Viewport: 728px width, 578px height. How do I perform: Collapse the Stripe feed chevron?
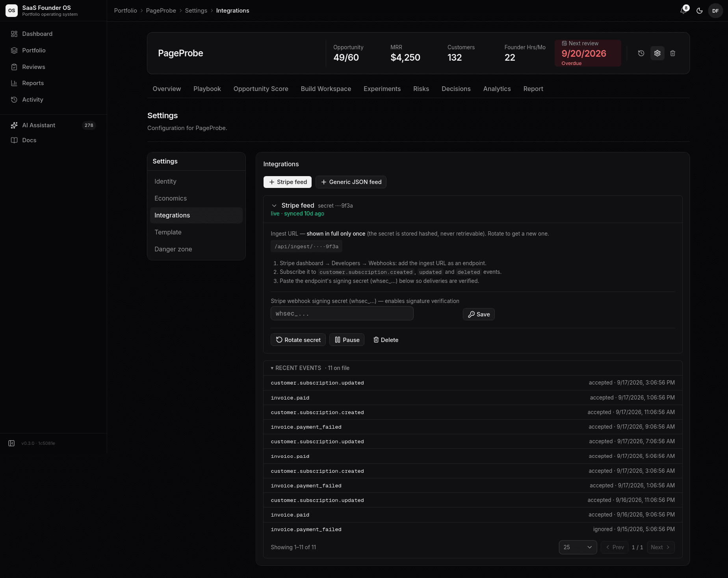(x=274, y=206)
